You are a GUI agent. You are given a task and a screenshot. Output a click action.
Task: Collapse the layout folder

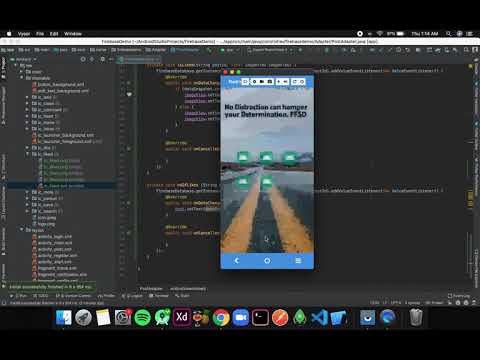(x=22, y=230)
